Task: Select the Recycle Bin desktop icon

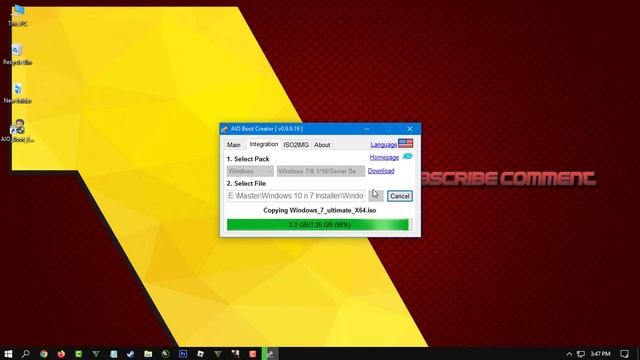Action: 17,54
